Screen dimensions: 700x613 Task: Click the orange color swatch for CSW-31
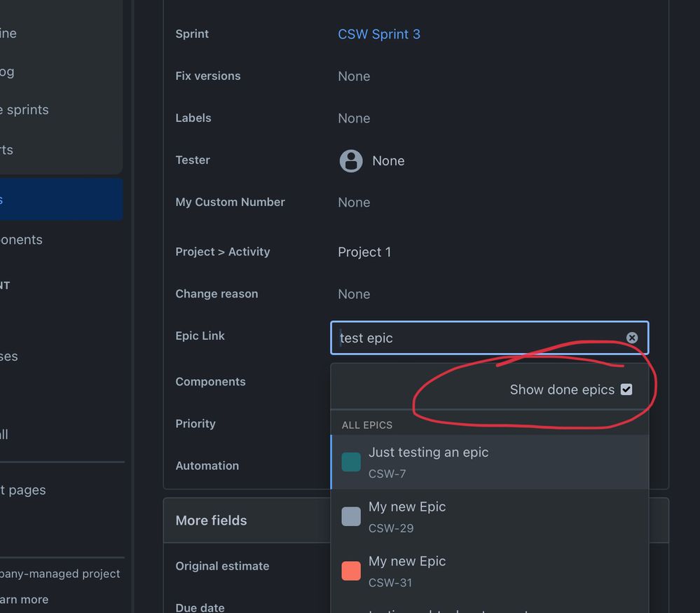351,571
